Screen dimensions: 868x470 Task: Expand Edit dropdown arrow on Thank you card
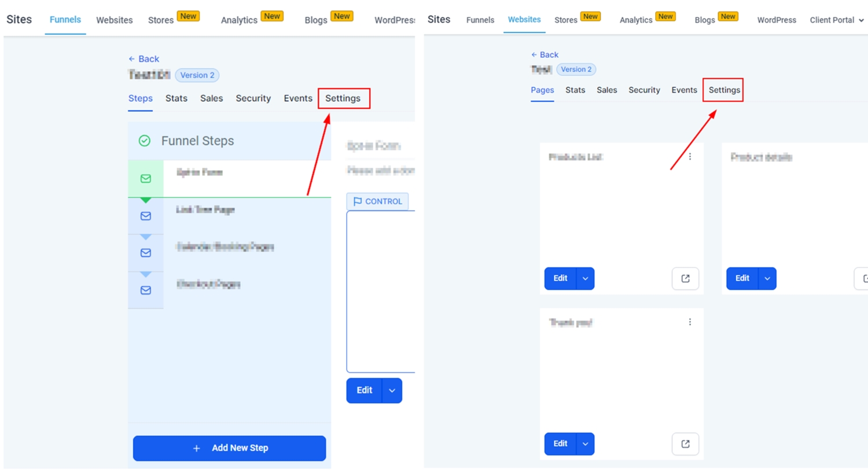pyautogui.click(x=585, y=444)
